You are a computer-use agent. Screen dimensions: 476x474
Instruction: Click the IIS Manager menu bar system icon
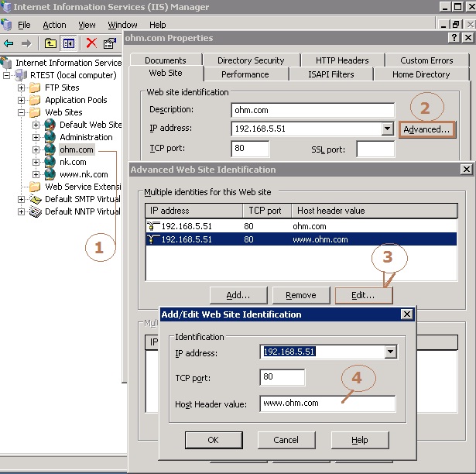(6, 25)
